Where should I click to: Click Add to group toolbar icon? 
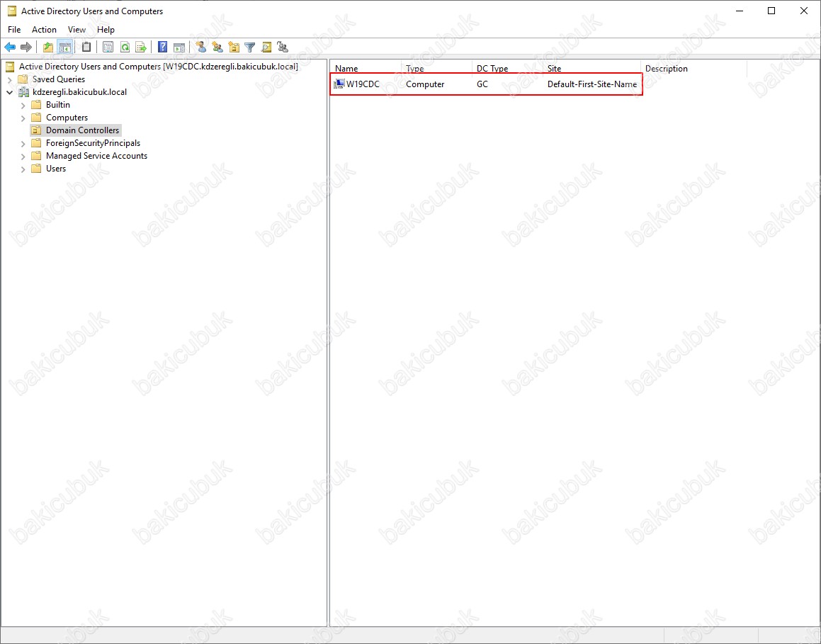coord(283,47)
